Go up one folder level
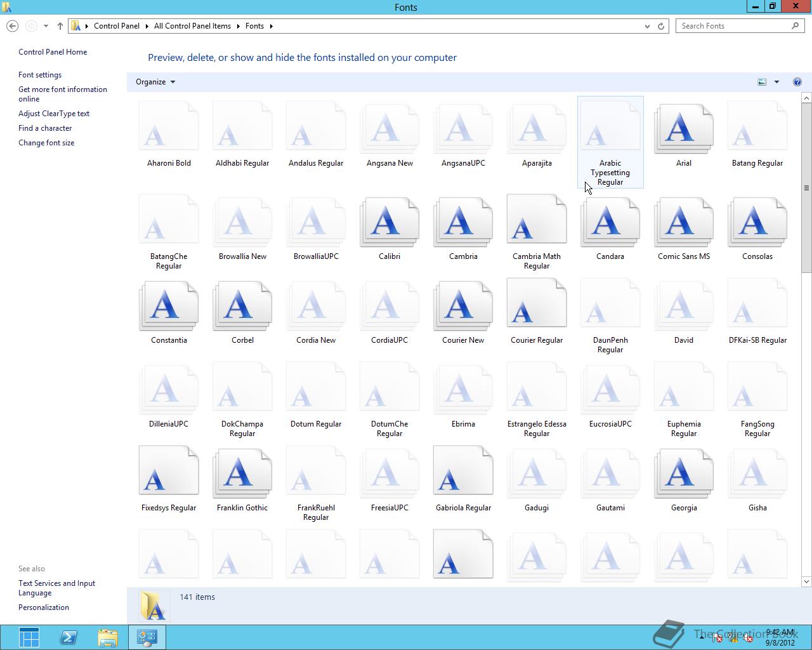The height and width of the screenshot is (650, 812). [60, 26]
